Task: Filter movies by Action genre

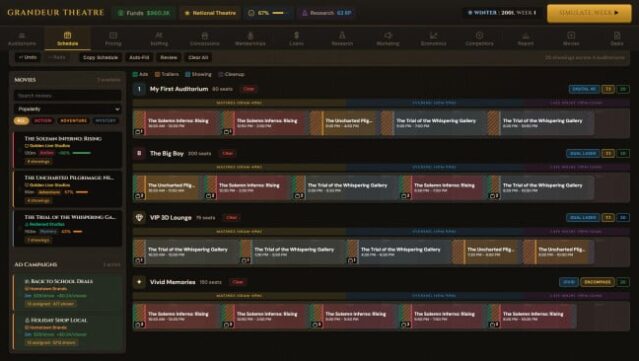Action: point(43,121)
